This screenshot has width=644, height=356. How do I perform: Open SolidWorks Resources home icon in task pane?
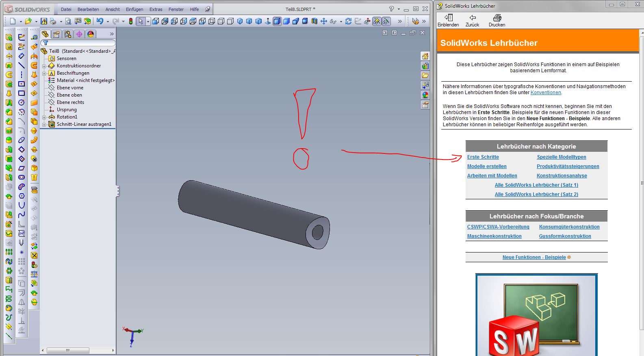pos(425,56)
